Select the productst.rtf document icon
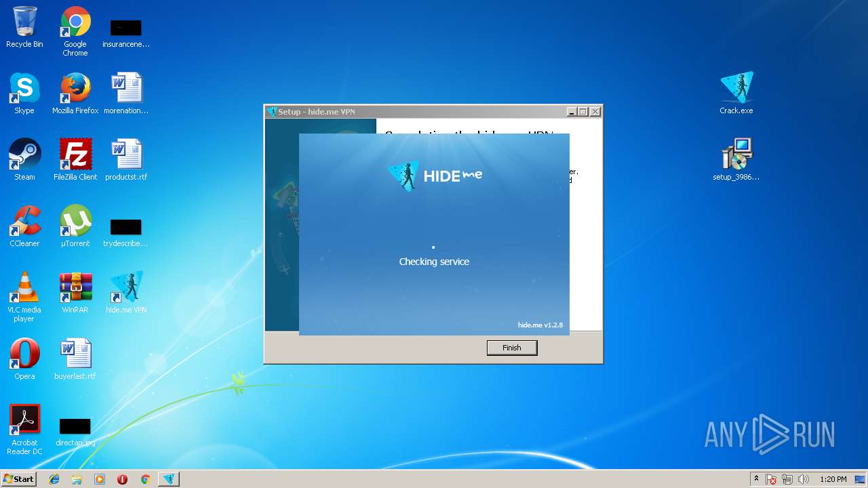 126,161
